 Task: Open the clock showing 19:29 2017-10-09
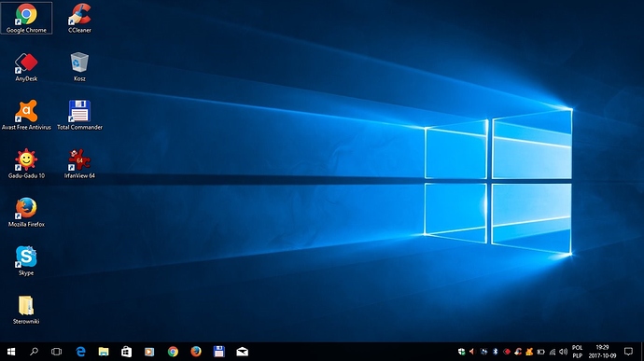(x=602, y=352)
